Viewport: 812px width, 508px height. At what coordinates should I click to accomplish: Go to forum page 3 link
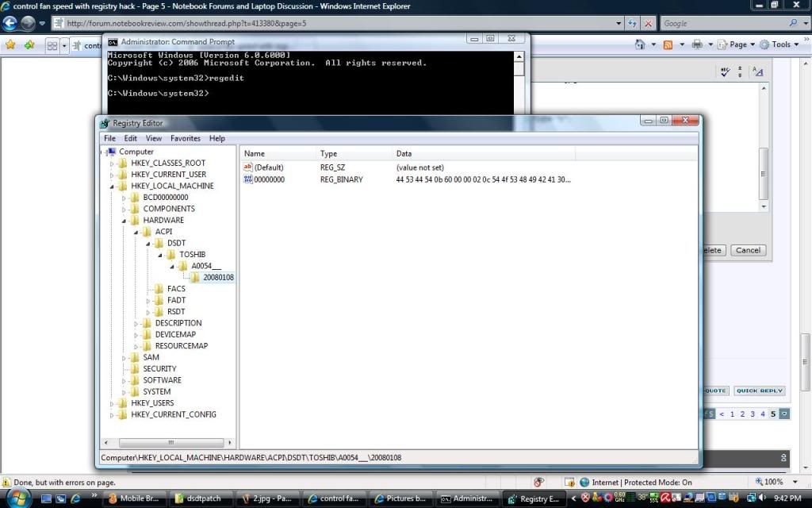pyautogui.click(x=753, y=414)
